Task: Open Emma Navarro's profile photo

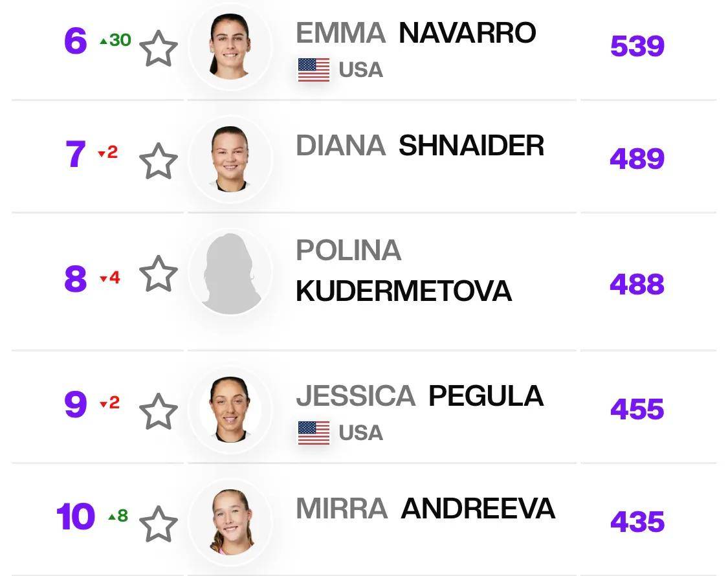Action: point(230,47)
